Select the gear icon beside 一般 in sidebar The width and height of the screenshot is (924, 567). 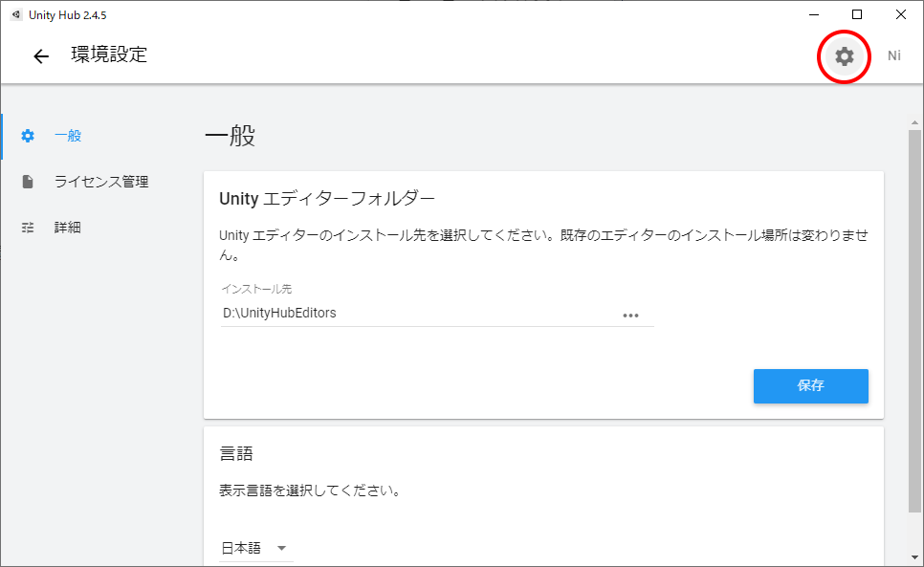pyautogui.click(x=27, y=136)
